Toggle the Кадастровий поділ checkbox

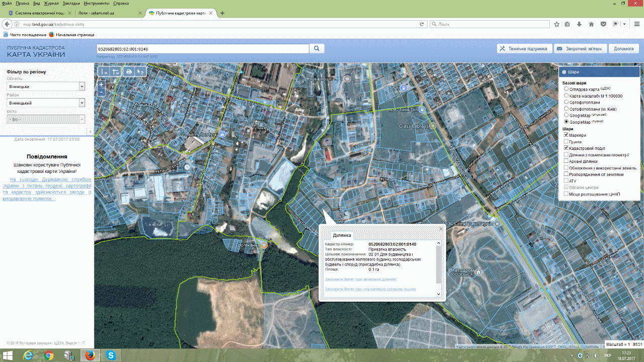(567, 148)
